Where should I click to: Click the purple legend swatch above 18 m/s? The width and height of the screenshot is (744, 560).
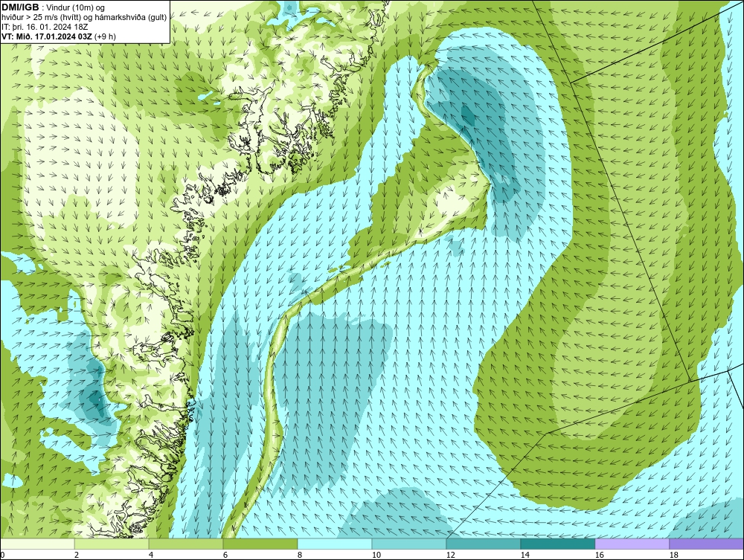point(707,544)
